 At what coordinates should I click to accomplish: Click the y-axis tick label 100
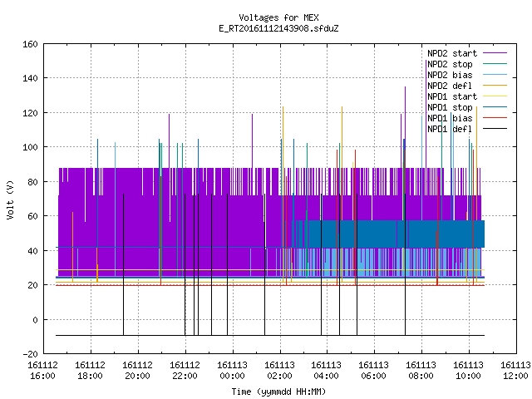tap(30, 147)
